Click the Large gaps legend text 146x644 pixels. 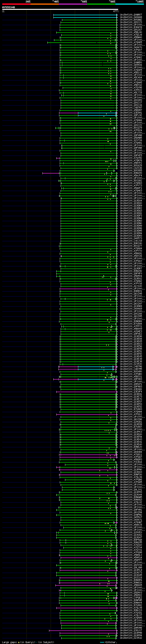10,642
